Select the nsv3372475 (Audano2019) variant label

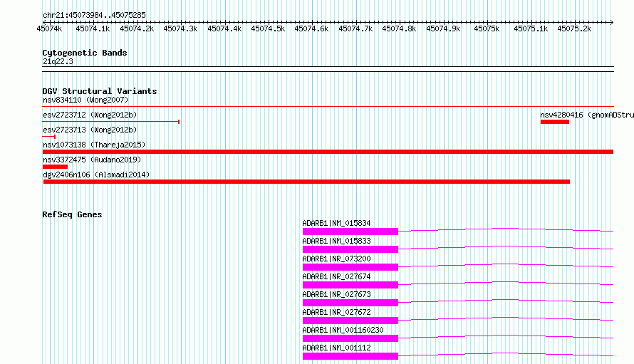coord(92,160)
